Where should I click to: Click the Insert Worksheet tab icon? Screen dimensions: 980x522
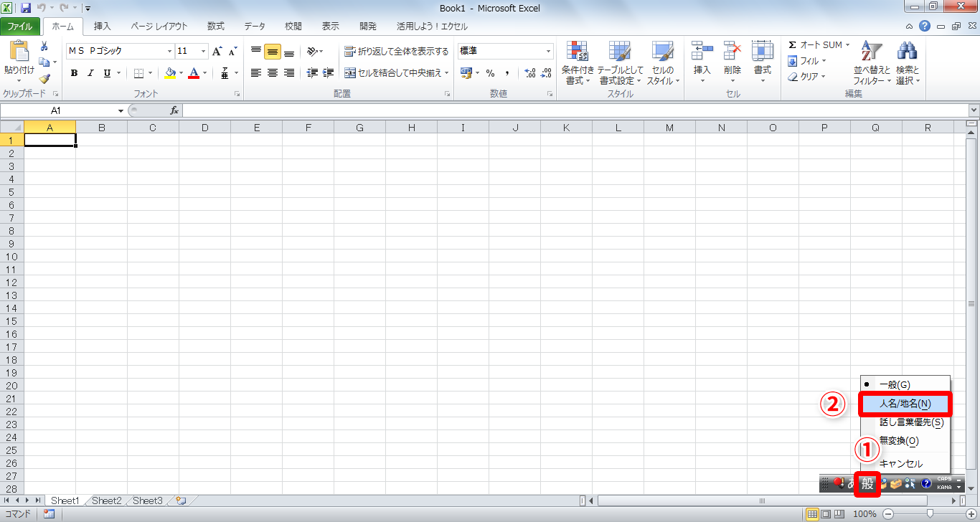click(x=181, y=500)
